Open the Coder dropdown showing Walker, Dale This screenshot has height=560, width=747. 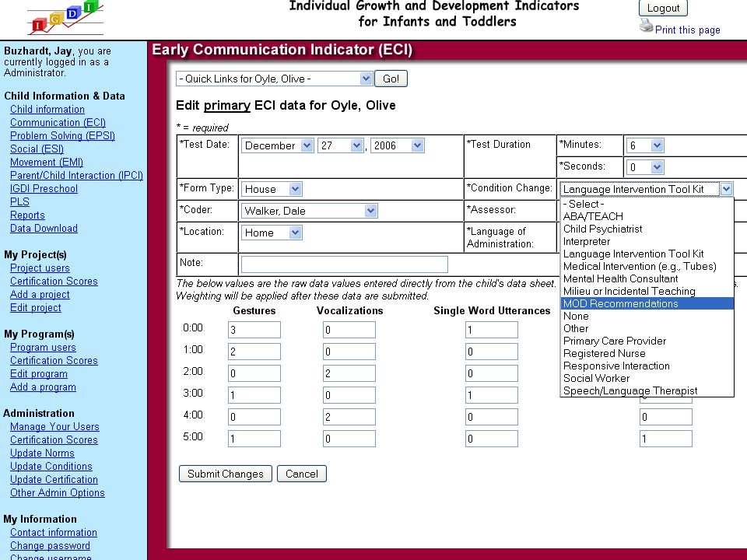[310, 211]
